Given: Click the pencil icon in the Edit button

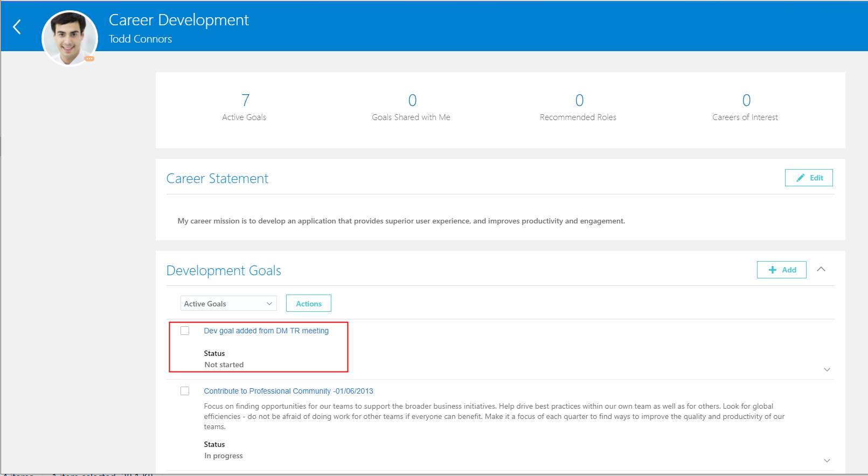Looking at the screenshot, I should point(801,178).
